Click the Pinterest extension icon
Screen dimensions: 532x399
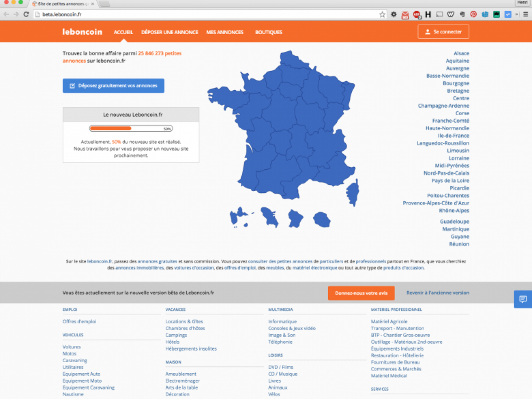click(473, 14)
